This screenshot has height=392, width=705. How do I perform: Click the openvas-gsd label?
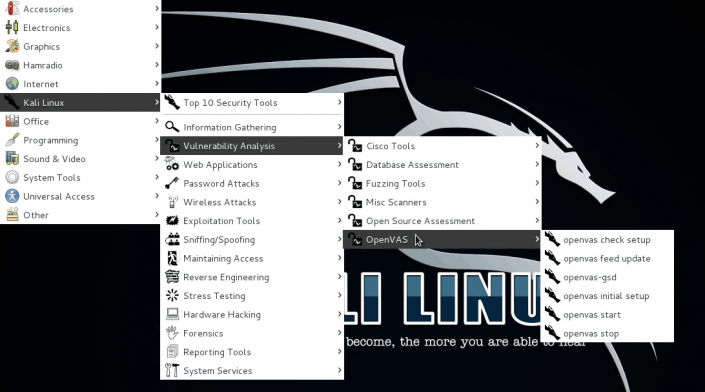(589, 277)
